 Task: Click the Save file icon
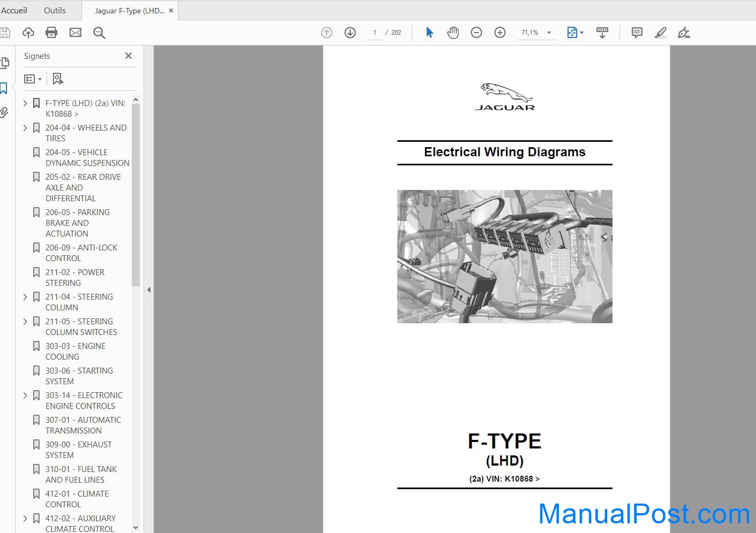pyautogui.click(x=4, y=33)
